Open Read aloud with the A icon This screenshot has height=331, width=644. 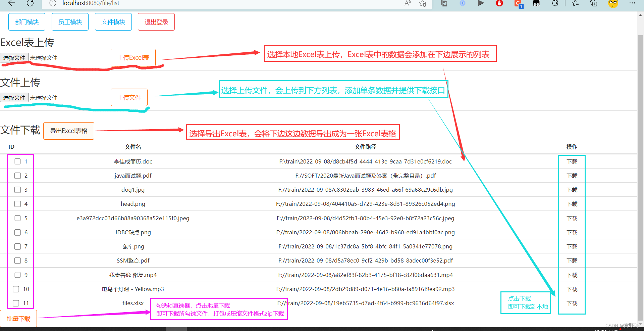[407, 3]
